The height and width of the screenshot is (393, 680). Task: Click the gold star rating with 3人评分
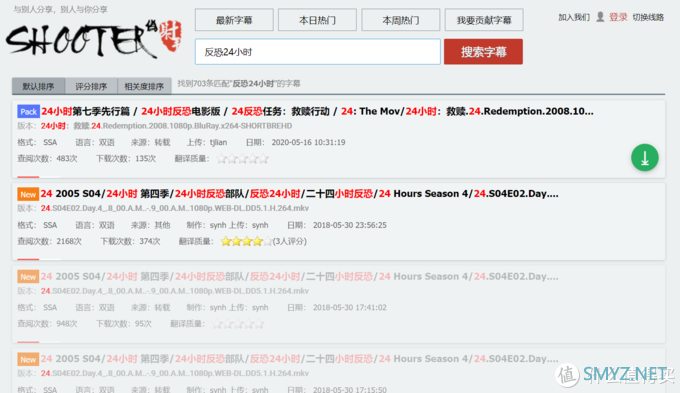(x=247, y=241)
